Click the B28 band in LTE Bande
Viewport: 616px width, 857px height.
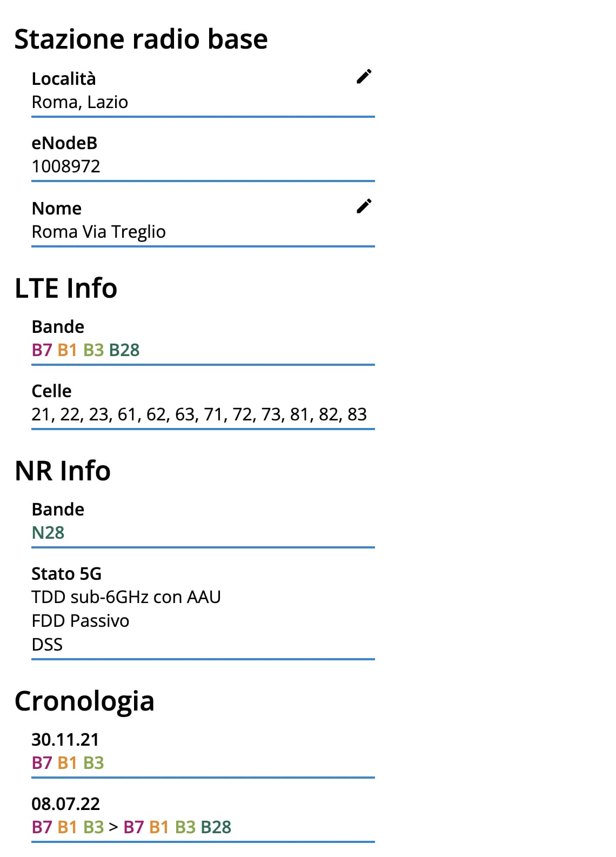(124, 350)
